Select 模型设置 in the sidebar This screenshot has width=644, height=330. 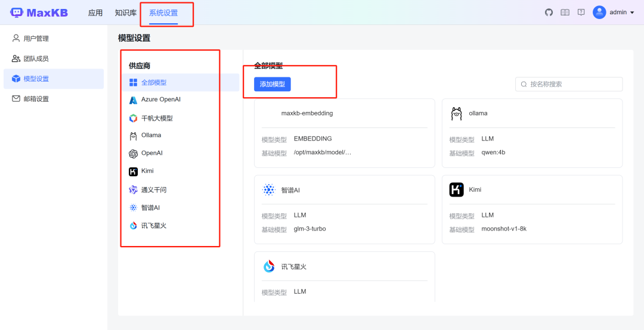pos(54,79)
